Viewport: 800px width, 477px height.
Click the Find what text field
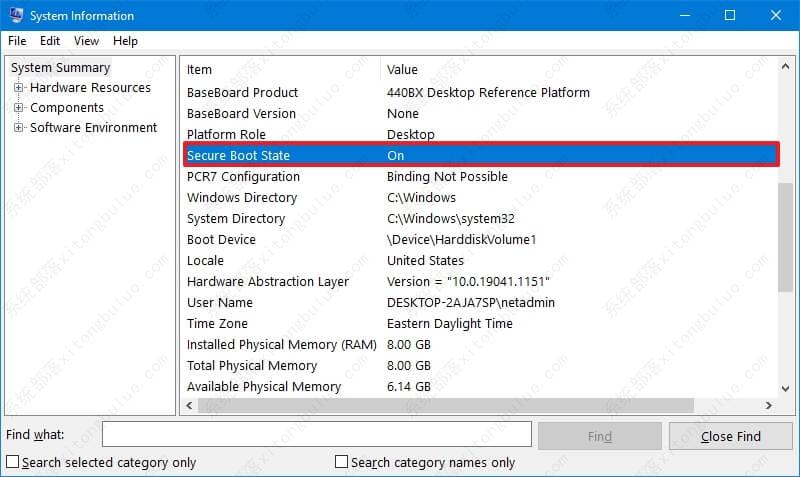pyautogui.click(x=316, y=435)
